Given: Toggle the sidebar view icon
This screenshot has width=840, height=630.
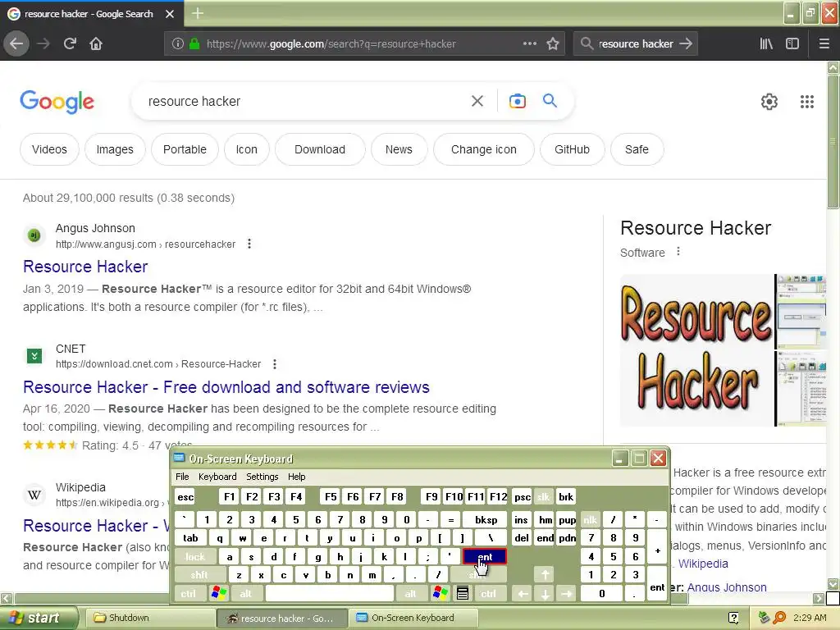Looking at the screenshot, I should (792, 43).
